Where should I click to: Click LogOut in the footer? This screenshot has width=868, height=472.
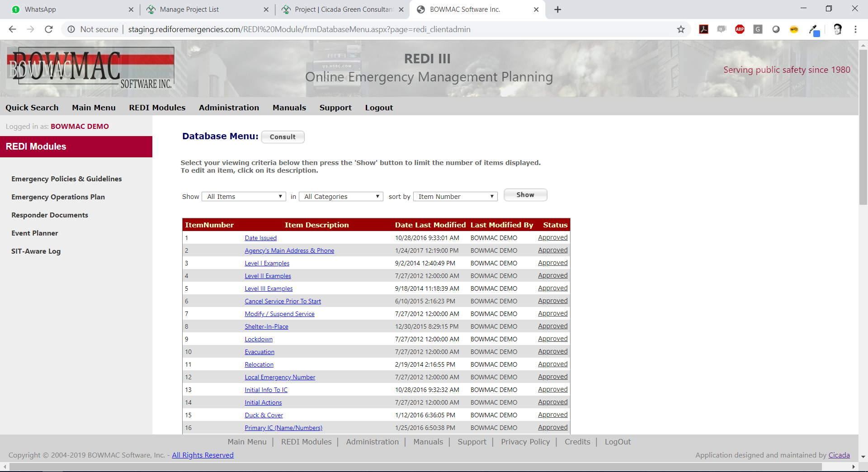618,442
